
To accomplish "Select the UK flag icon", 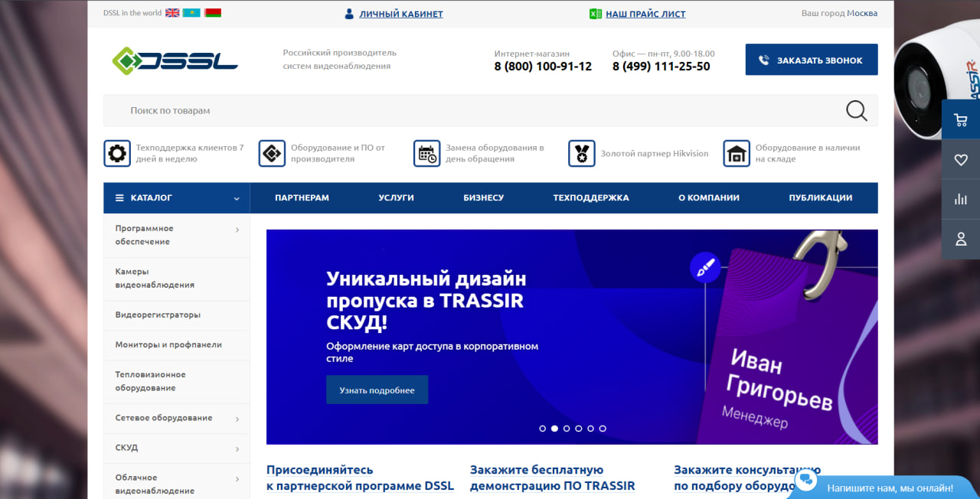I will (172, 13).
